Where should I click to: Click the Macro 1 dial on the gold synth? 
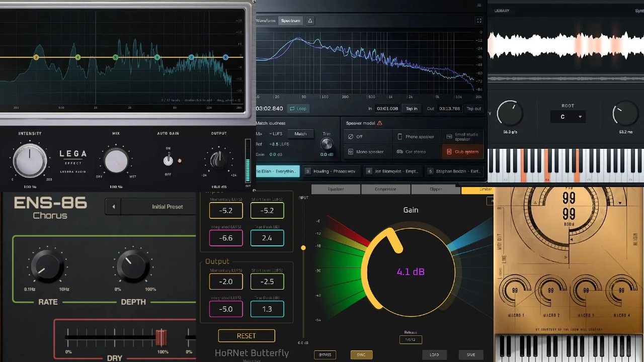tap(516, 292)
